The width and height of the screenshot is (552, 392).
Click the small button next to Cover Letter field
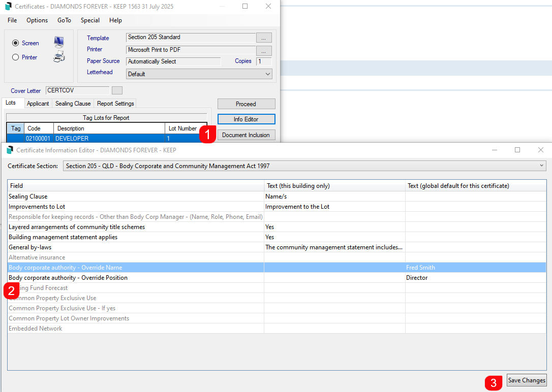pos(117,90)
